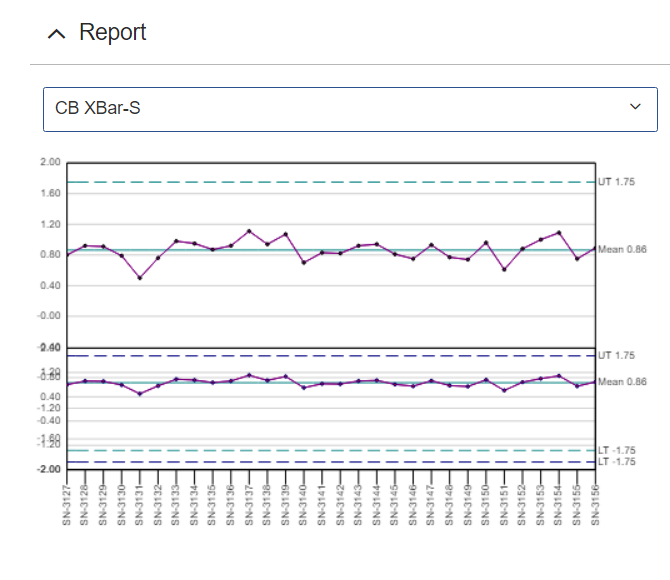Select the SN-3154 high point in upper chart
The image size is (670, 580).
[x=559, y=232]
